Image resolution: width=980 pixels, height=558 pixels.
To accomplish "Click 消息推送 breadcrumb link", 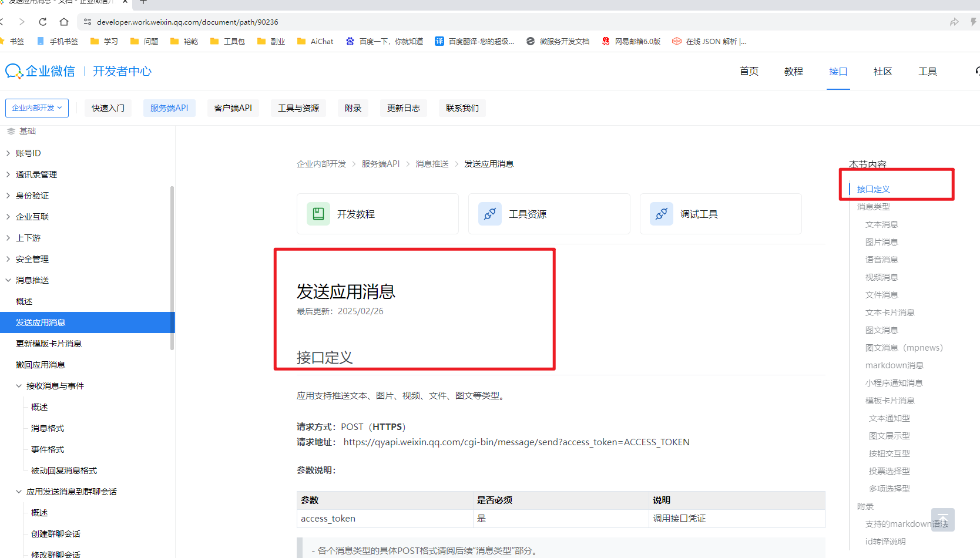I will tap(432, 164).
